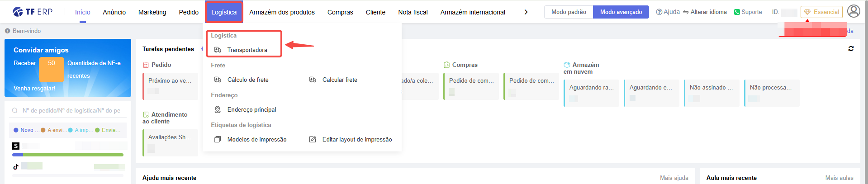
Task: Open the Compras navigation menu
Action: [340, 12]
